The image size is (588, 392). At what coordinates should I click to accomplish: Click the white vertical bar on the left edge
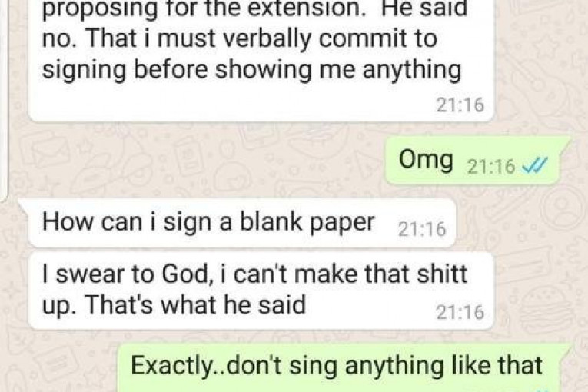(x=4, y=99)
